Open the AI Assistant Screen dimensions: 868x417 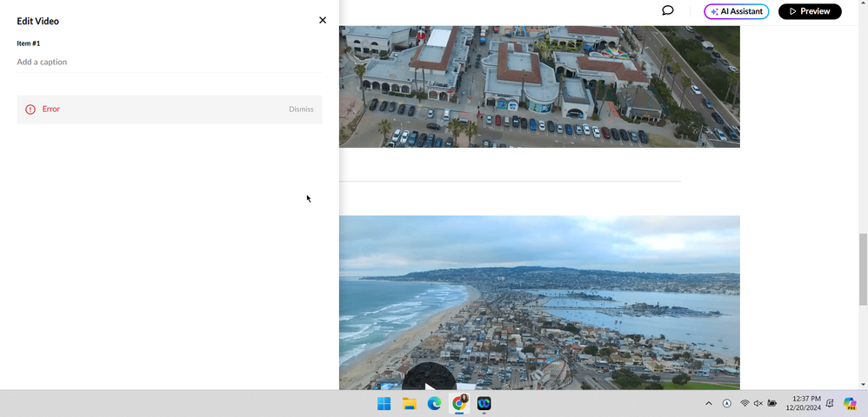pyautogui.click(x=737, y=11)
